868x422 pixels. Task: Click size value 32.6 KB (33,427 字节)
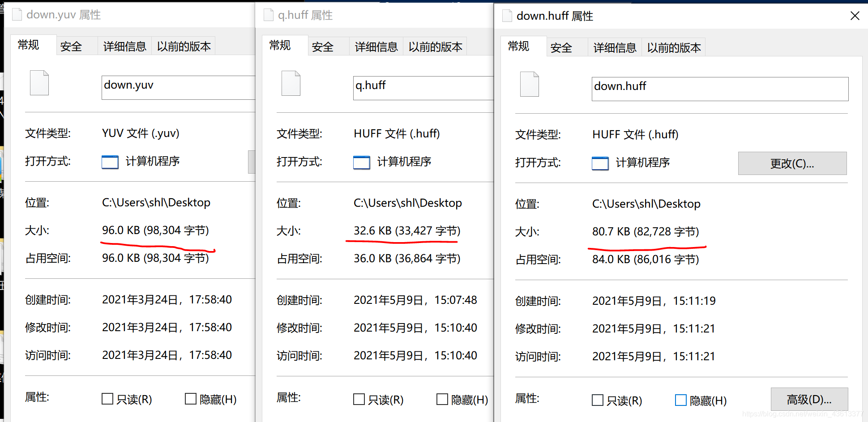coord(407,230)
